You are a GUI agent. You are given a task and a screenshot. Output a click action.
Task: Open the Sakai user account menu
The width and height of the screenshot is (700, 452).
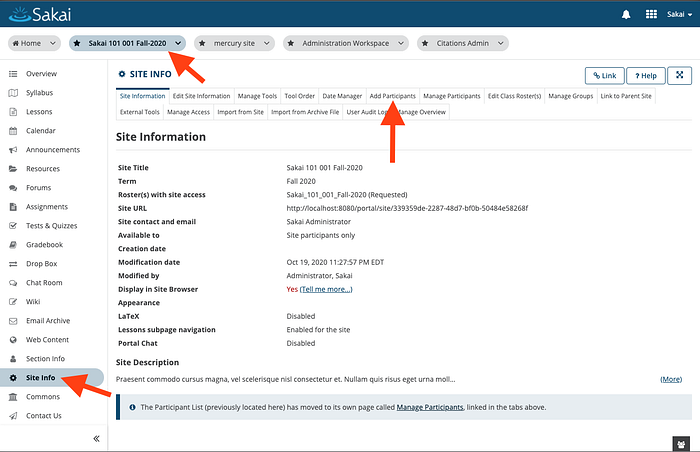679,15
